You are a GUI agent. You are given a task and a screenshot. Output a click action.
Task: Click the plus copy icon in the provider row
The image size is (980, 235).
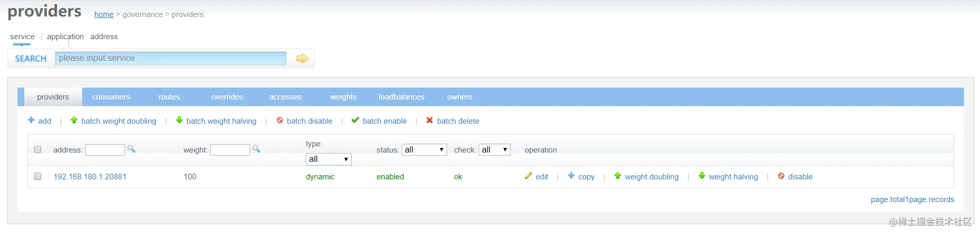(x=571, y=176)
